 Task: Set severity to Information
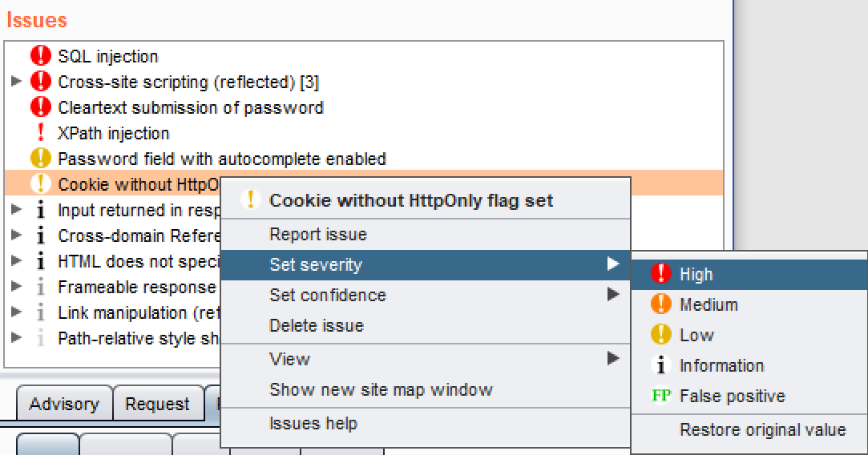click(721, 365)
